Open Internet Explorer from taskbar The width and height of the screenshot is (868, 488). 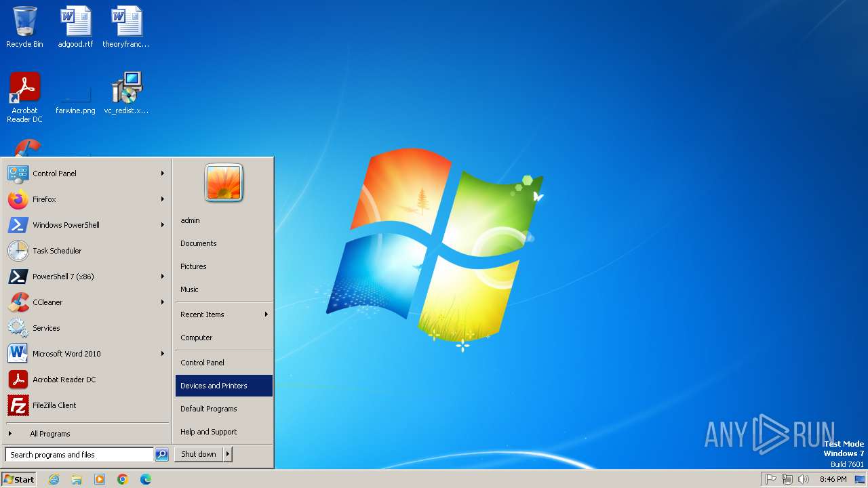point(54,479)
